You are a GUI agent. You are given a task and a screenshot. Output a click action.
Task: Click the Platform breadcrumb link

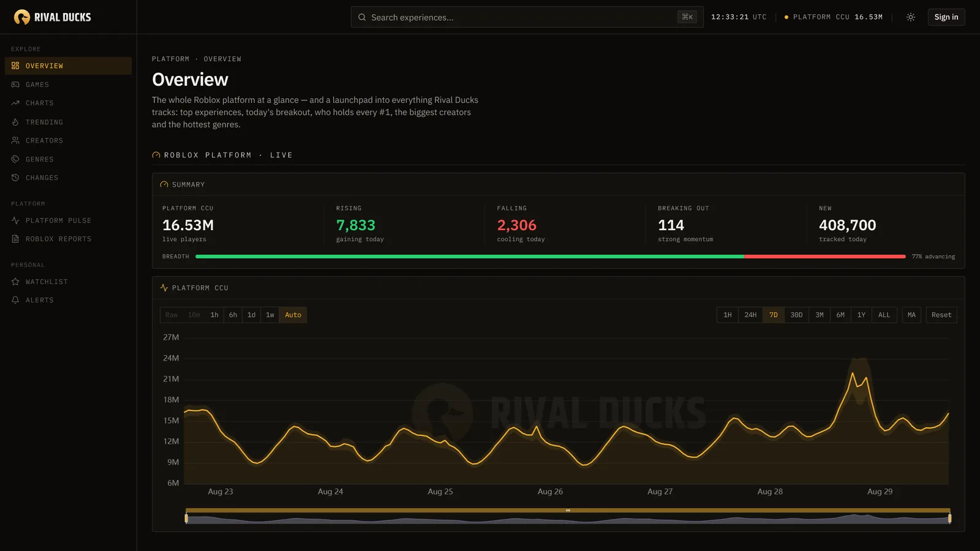tap(170, 59)
